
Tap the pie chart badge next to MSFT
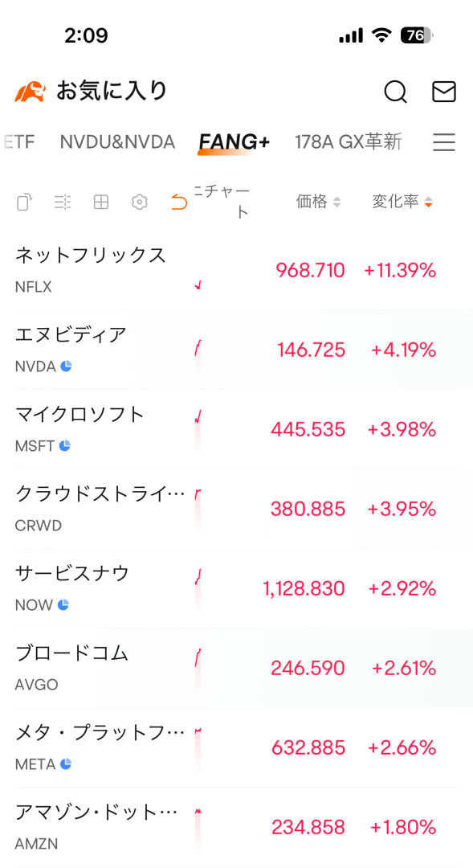pyautogui.click(x=65, y=445)
